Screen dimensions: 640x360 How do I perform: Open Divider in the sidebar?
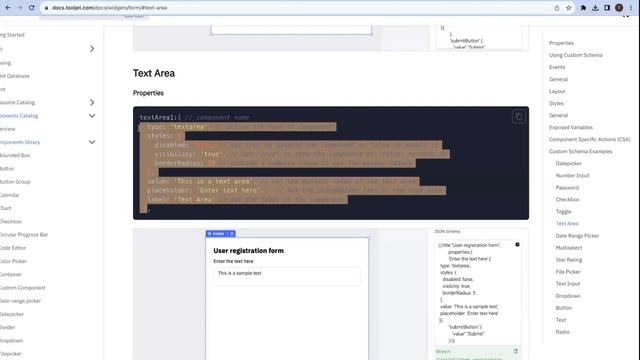[x=8, y=327]
